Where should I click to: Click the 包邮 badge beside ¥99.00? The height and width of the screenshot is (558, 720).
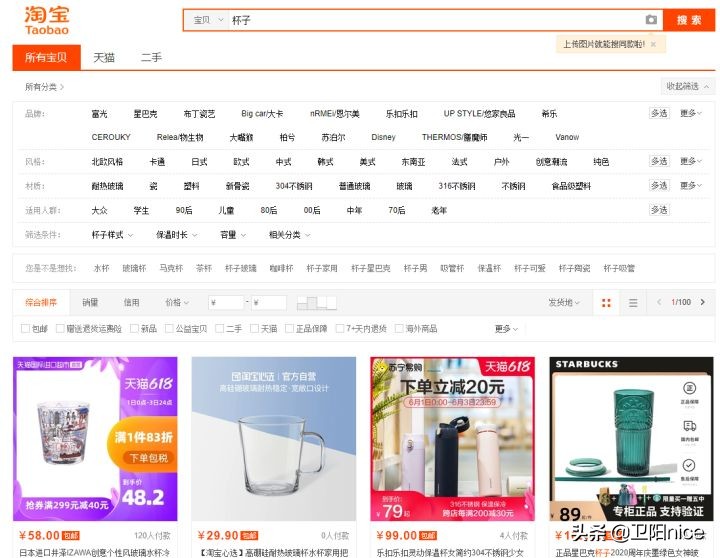click(428, 536)
